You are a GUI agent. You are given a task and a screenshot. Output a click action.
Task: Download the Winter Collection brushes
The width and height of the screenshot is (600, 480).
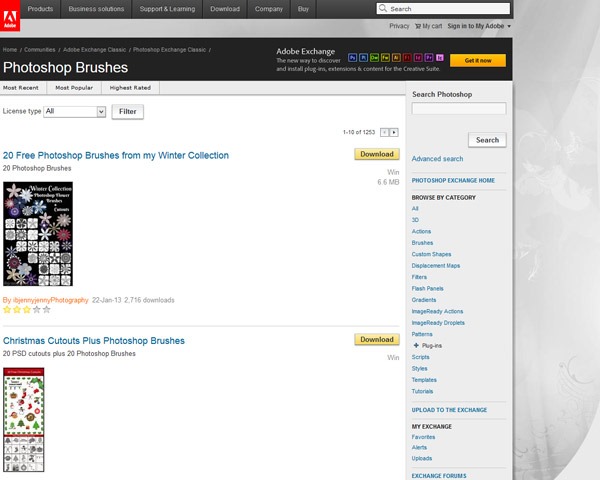tap(377, 154)
